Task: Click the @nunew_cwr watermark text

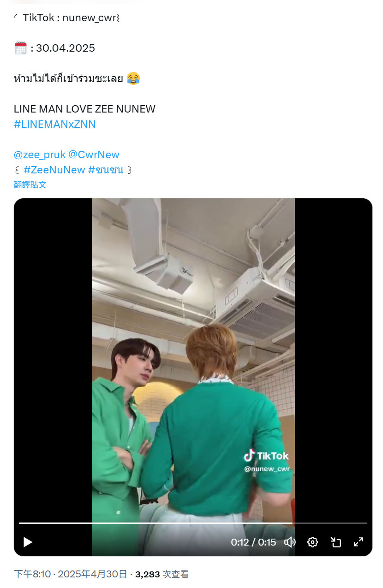Action: 267,469
